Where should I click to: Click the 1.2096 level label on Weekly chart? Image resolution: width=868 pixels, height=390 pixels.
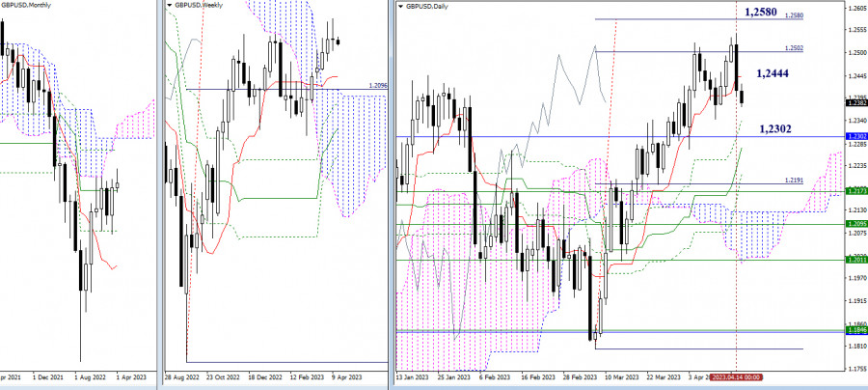coord(377,86)
